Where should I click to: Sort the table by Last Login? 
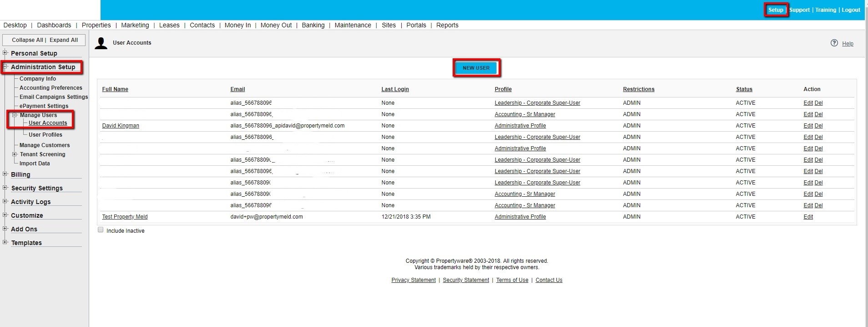[x=395, y=89]
